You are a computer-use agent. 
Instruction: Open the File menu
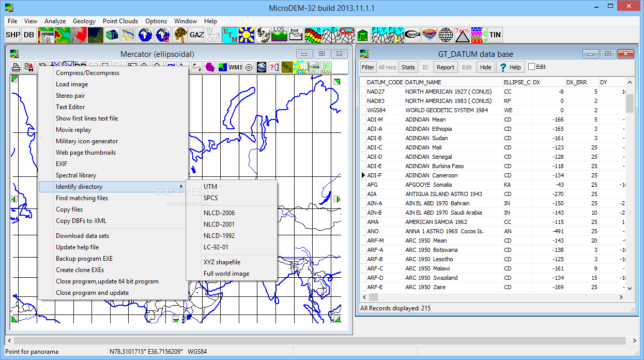[12, 21]
